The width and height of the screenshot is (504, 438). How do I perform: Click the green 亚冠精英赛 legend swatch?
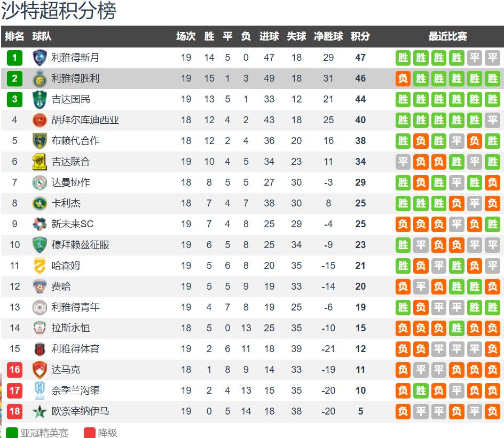click(12, 432)
